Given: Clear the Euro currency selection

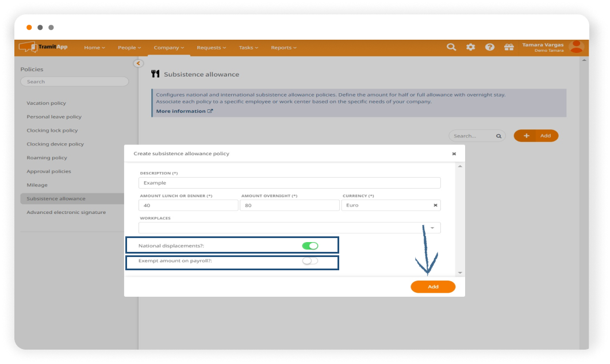Looking at the screenshot, I should (x=435, y=205).
